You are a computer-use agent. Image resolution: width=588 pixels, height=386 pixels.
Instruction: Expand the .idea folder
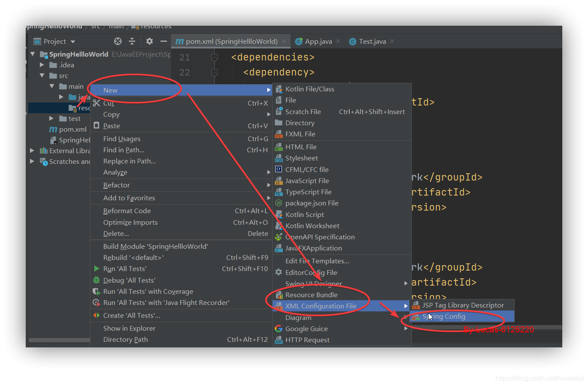[42, 65]
